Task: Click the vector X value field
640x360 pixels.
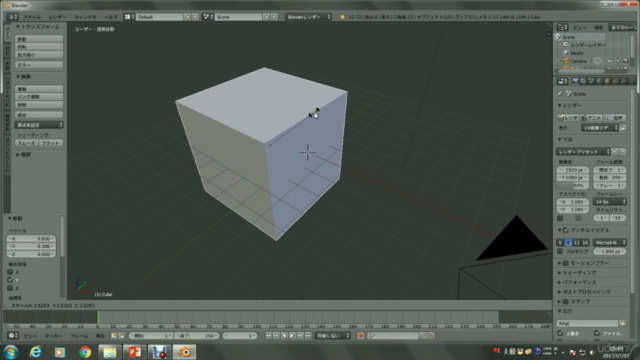Action: click(x=31, y=239)
